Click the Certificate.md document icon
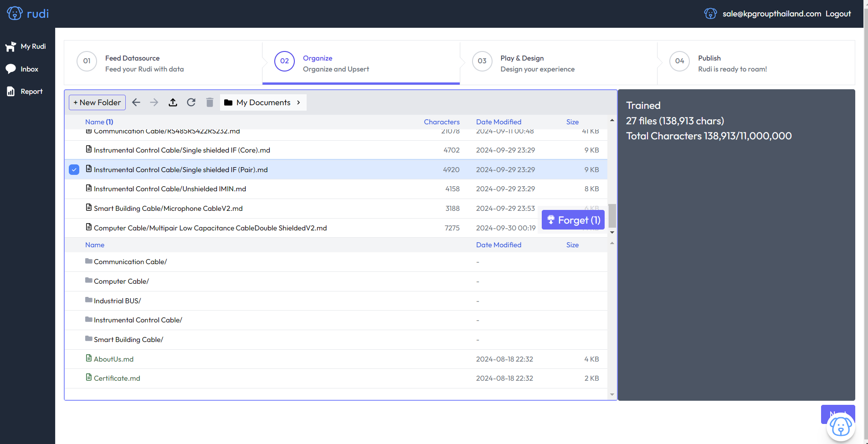This screenshot has width=868, height=444. point(89,378)
